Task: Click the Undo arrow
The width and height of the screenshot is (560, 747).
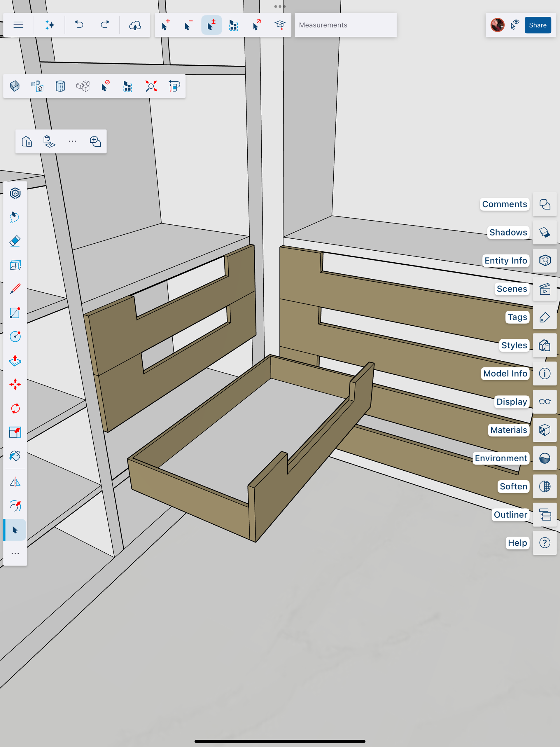Action: (x=79, y=25)
